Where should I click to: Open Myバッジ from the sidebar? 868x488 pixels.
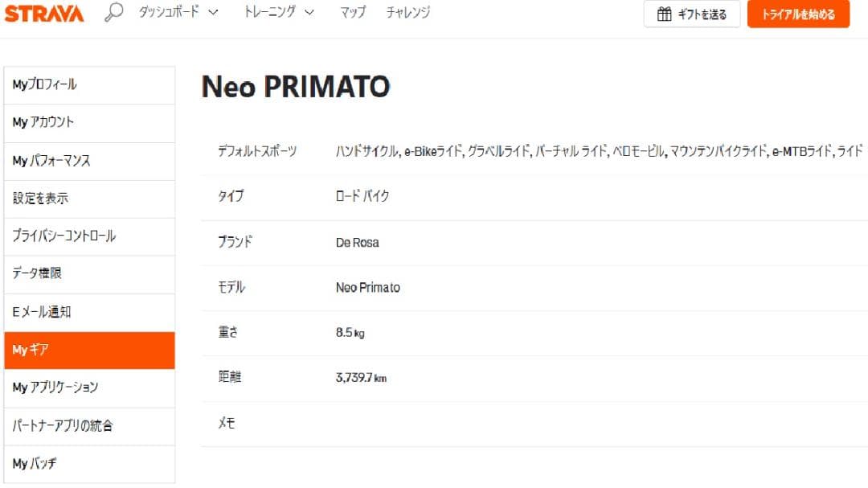point(35,463)
